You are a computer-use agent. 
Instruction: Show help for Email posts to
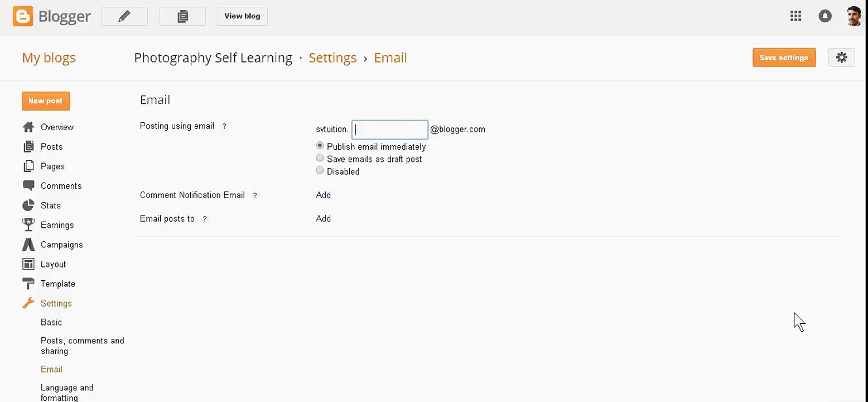205,219
